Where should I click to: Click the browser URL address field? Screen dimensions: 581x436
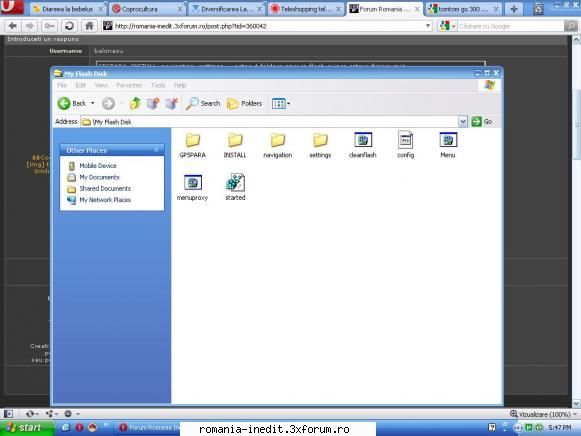(268, 26)
